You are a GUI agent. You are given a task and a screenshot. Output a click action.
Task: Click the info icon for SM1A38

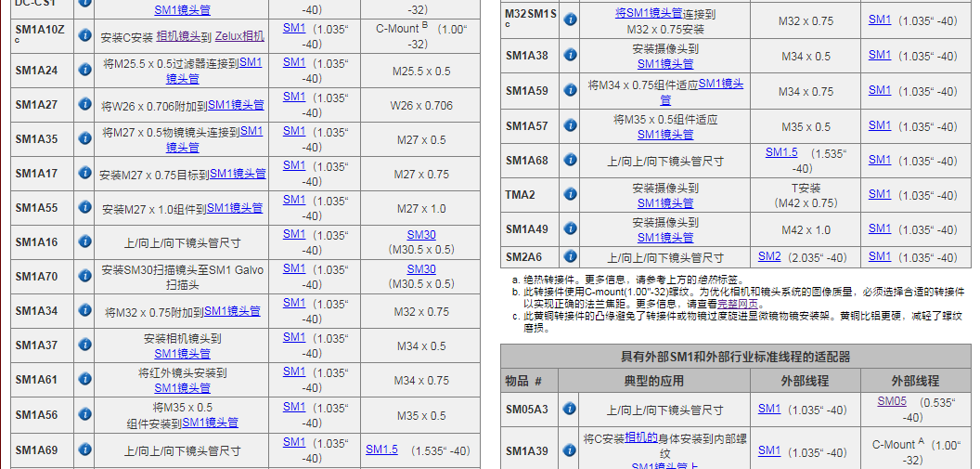pyautogui.click(x=571, y=56)
